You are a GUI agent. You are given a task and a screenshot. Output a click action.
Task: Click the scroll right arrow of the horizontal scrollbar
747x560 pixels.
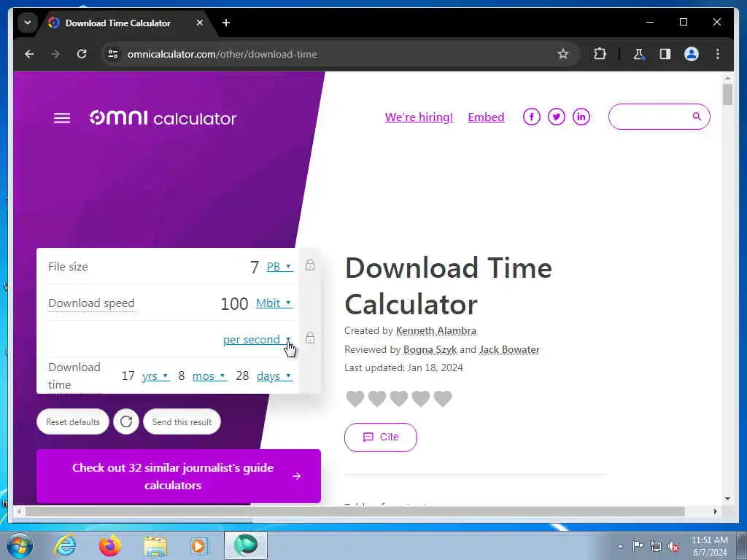(715, 511)
